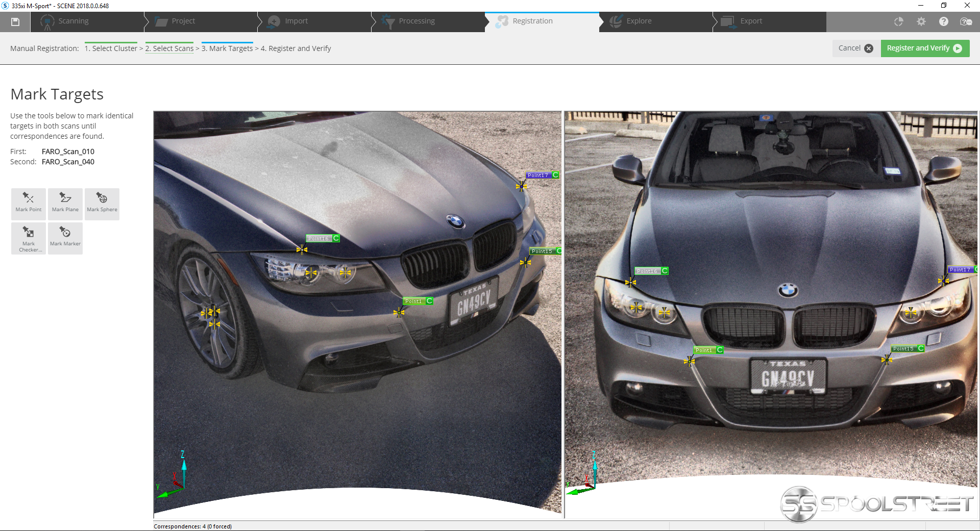980x531 pixels.
Task: Click the Mark Targets heading
Action: pos(57,94)
